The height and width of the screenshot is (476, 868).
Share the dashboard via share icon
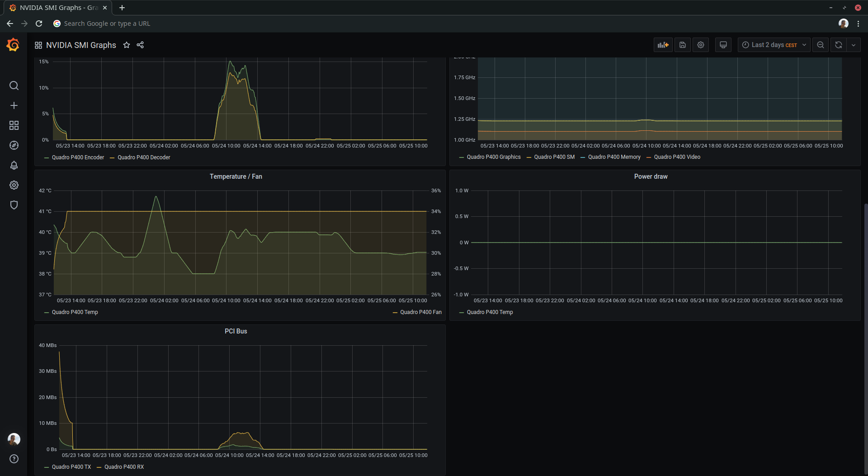140,45
